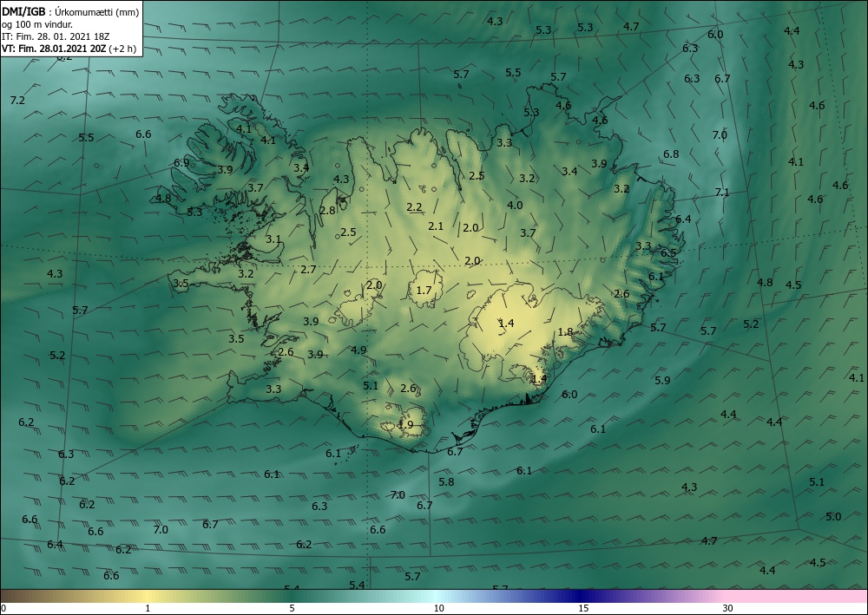Click the '(+2 h)' forecast offset text
This screenshot has width=868, height=615.
(x=122, y=48)
